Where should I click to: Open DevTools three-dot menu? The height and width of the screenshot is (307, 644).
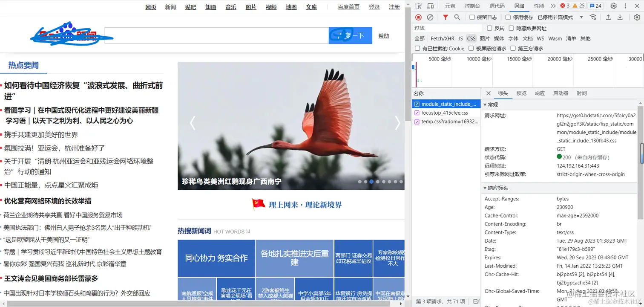(x=626, y=6)
